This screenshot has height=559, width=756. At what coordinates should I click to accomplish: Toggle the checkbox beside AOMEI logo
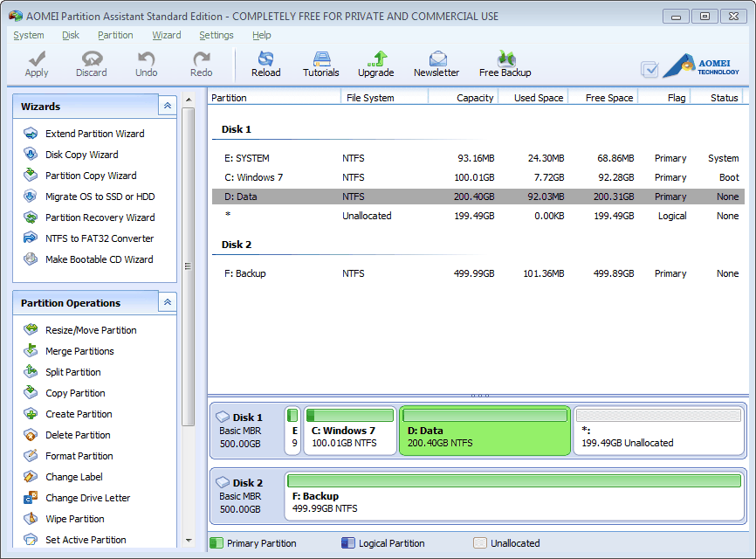(x=649, y=69)
